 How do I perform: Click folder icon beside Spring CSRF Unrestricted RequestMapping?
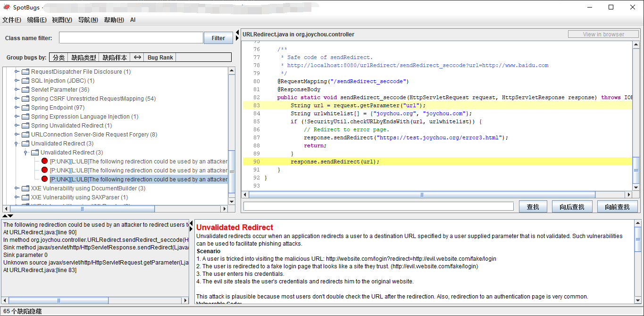pyautogui.click(x=25, y=99)
